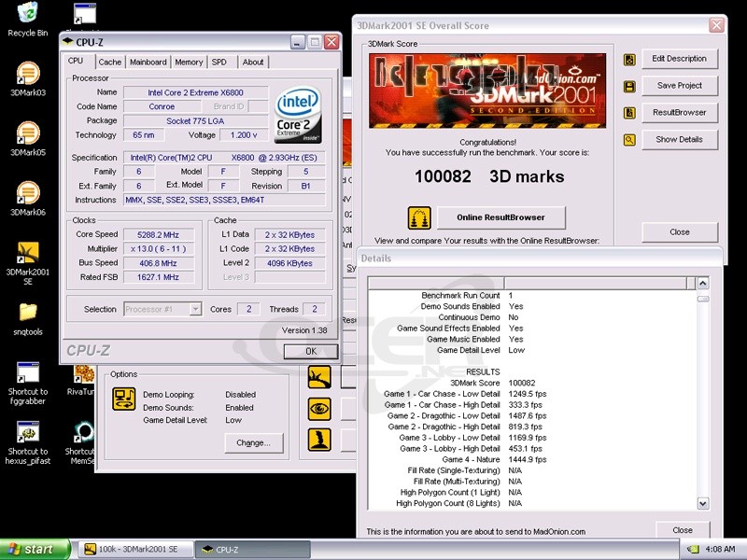This screenshot has width=747, height=560.
Task: Open the Memory tab in CPU-Z
Action: tap(189, 63)
